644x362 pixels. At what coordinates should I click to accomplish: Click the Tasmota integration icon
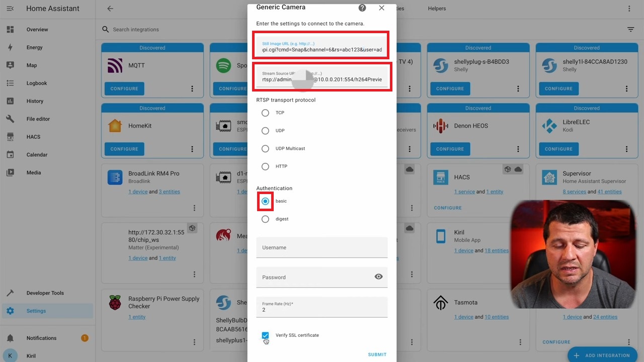441,303
